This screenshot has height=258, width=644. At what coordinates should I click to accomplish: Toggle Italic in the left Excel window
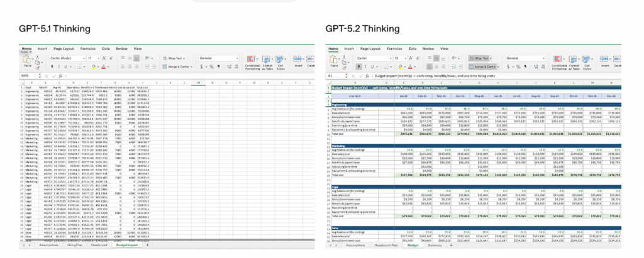(59, 66)
